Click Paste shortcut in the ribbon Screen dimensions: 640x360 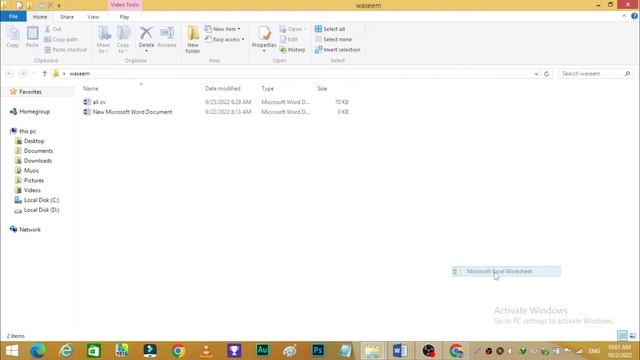click(x=66, y=50)
